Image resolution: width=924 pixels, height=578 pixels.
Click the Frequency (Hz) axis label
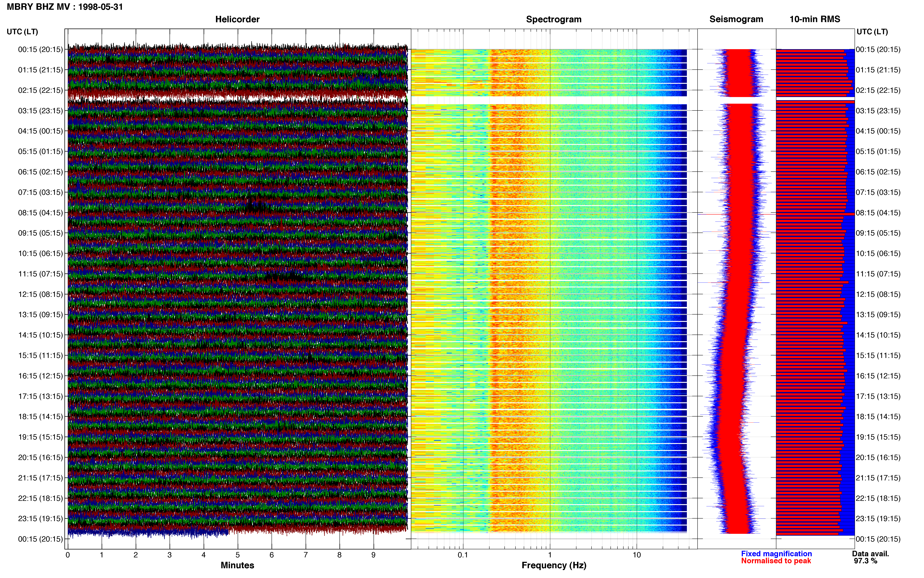coord(554,565)
